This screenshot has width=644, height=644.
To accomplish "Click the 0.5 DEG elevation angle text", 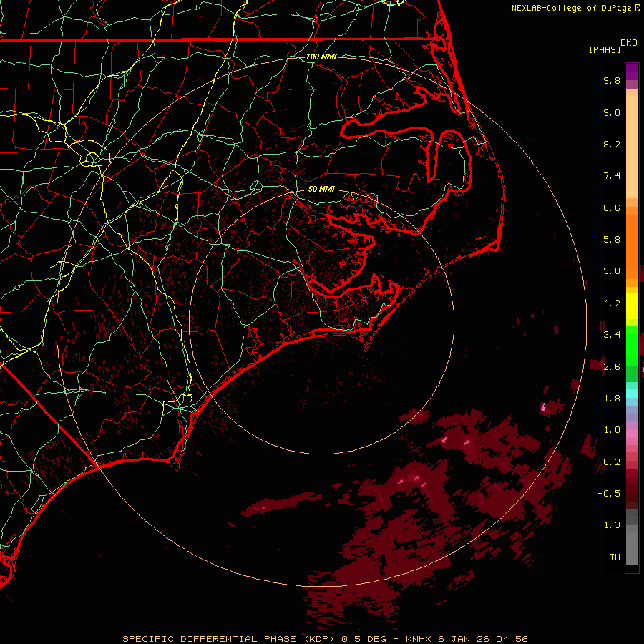I will (364, 639).
